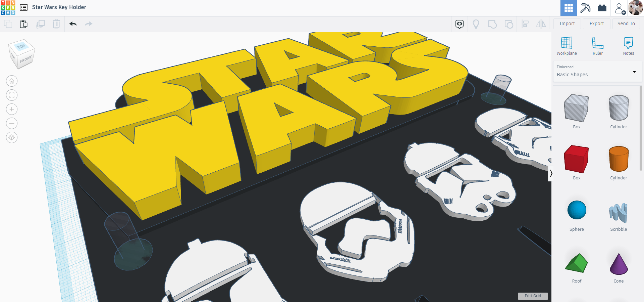Select the Workplane tool
This screenshot has height=302, width=644.
point(567,46)
